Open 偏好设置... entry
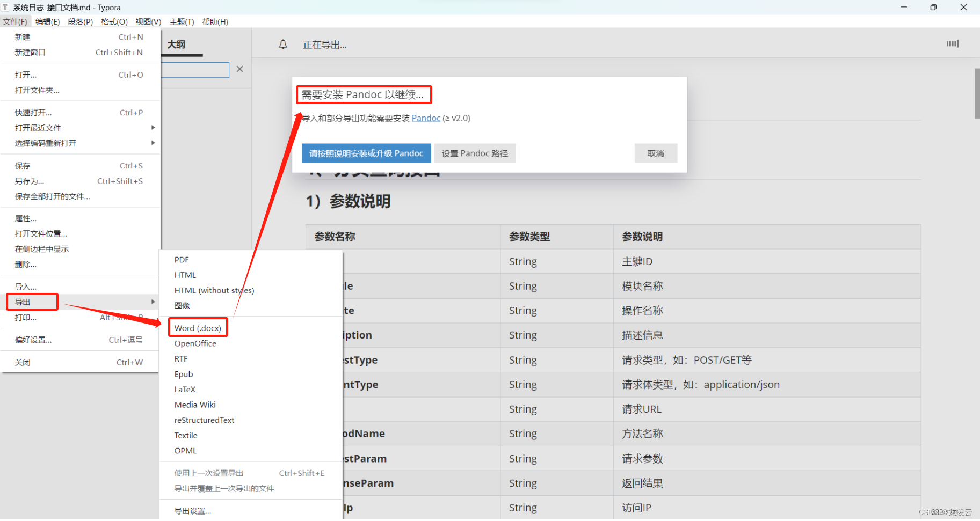 click(80, 340)
